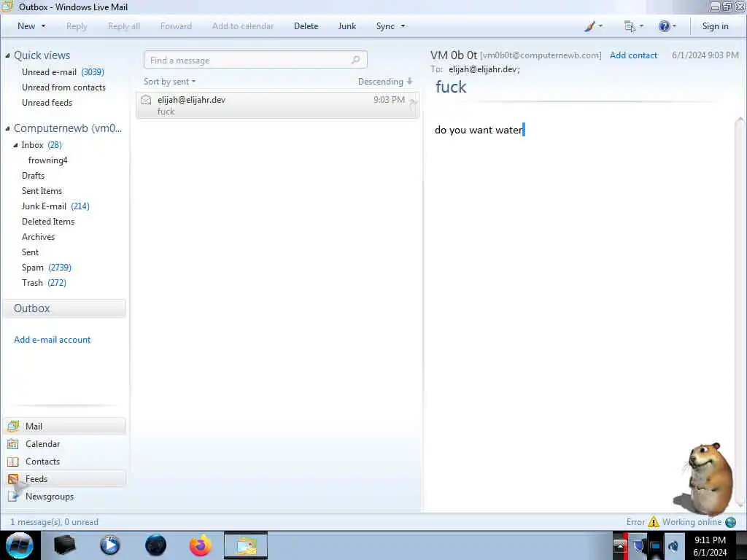
Task: Collapse the Quick views section
Action: coord(7,55)
